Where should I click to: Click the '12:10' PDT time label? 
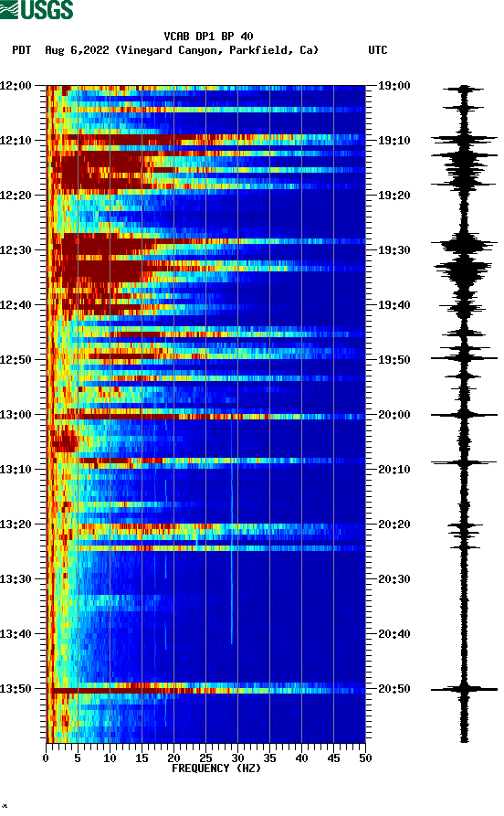16,141
